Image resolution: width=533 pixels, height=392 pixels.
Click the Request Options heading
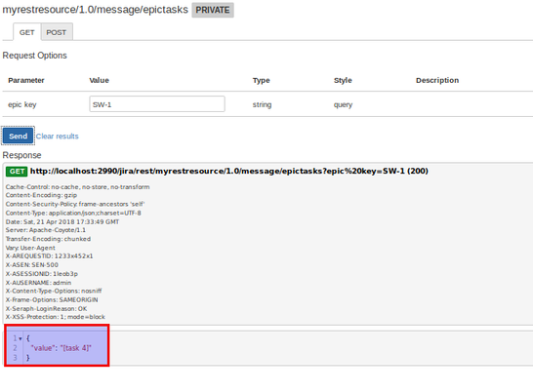[35, 56]
